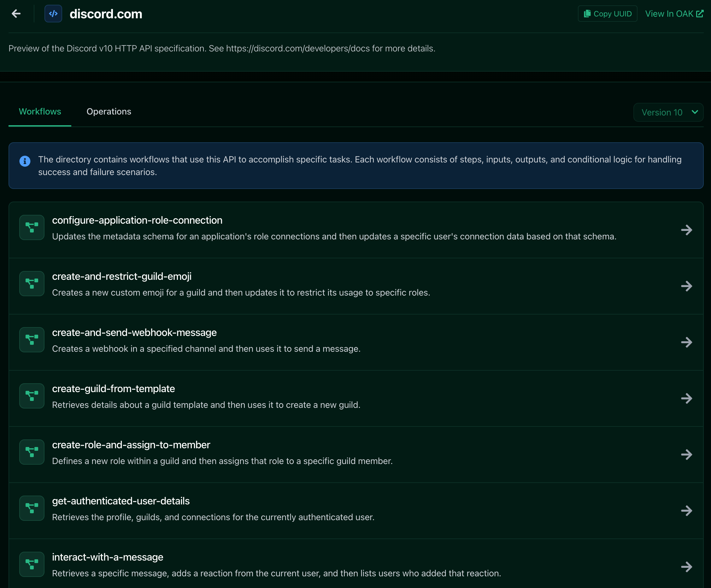Screen dimensions: 711x588
Task: Open arrow for get-authenticated-user-details row
Action: [687, 511]
